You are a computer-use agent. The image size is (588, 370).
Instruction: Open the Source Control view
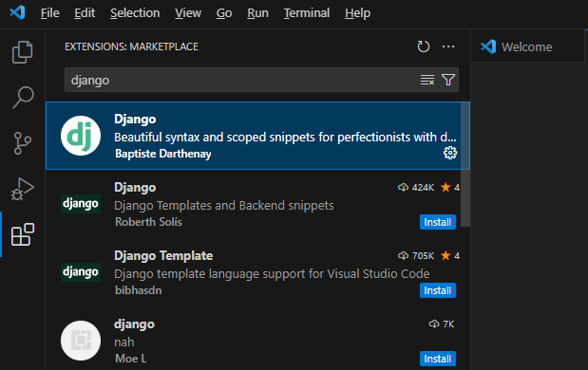tap(23, 143)
